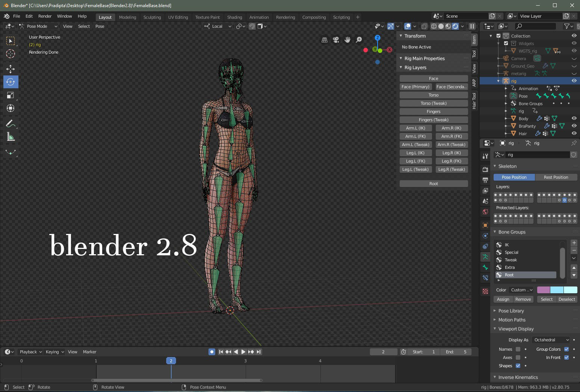
Task: Click the Arm.L (IK) layer button
Action: point(415,128)
